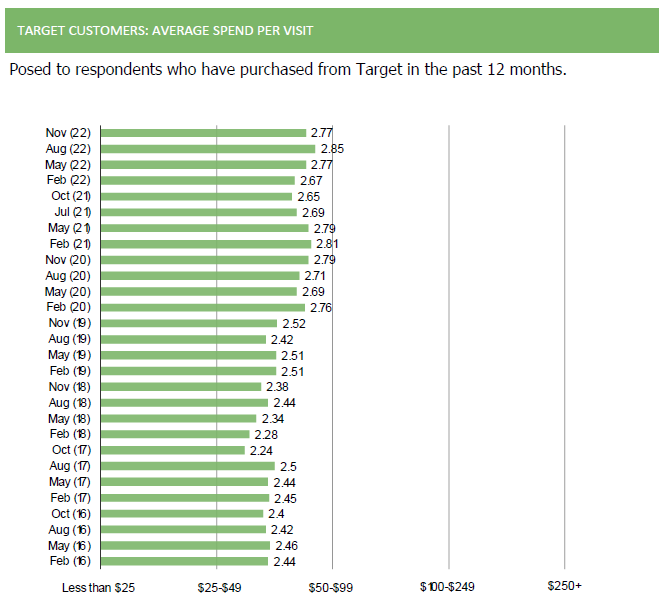Click the '$25-$49' axis label
The image size is (665, 608).
click(x=218, y=586)
